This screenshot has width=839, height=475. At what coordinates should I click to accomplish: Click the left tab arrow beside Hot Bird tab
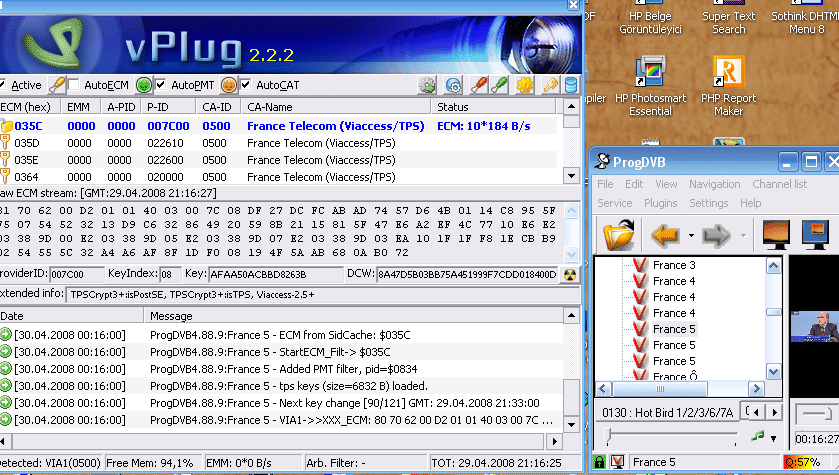(x=756, y=412)
